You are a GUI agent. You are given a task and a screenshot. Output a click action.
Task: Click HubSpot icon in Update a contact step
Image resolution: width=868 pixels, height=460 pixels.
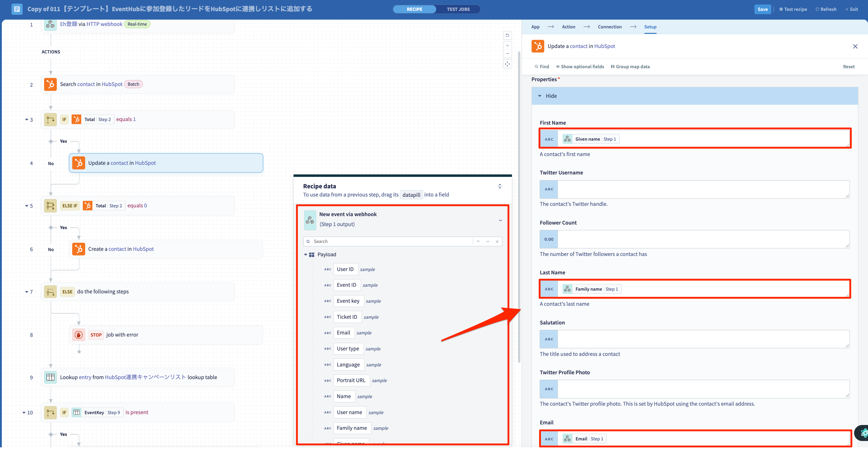(x=79, y=163)
